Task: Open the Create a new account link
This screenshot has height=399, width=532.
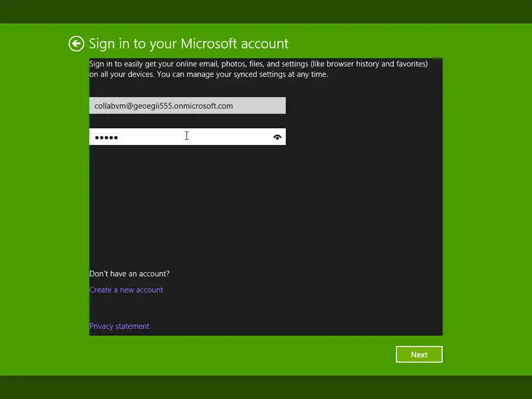Action: (x=126, y=290)
